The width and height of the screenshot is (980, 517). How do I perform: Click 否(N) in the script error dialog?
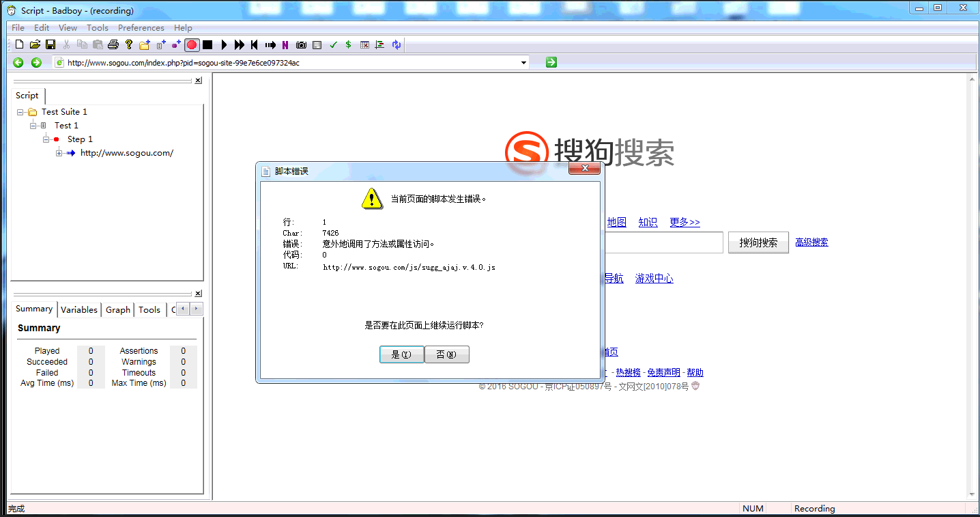click(x=446, y=354)
